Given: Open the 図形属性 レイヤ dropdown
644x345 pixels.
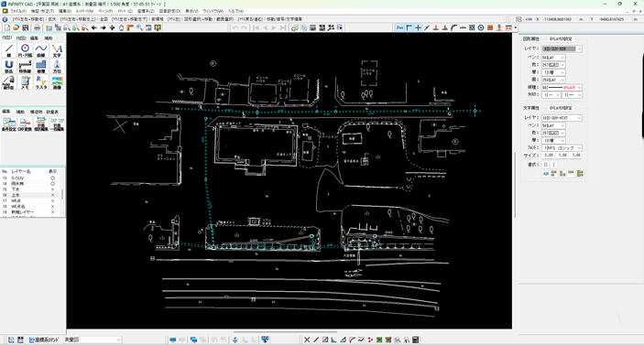Looking at the screenshot, I should [x=562, y=49].
